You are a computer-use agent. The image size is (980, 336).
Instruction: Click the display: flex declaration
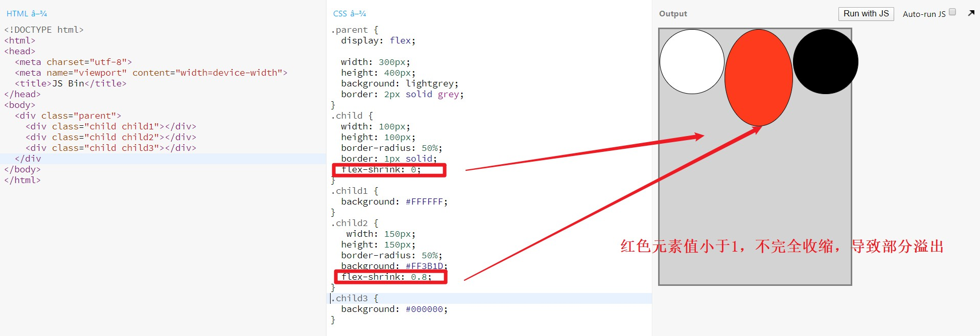pyautogui.click(x=379, y=41)
